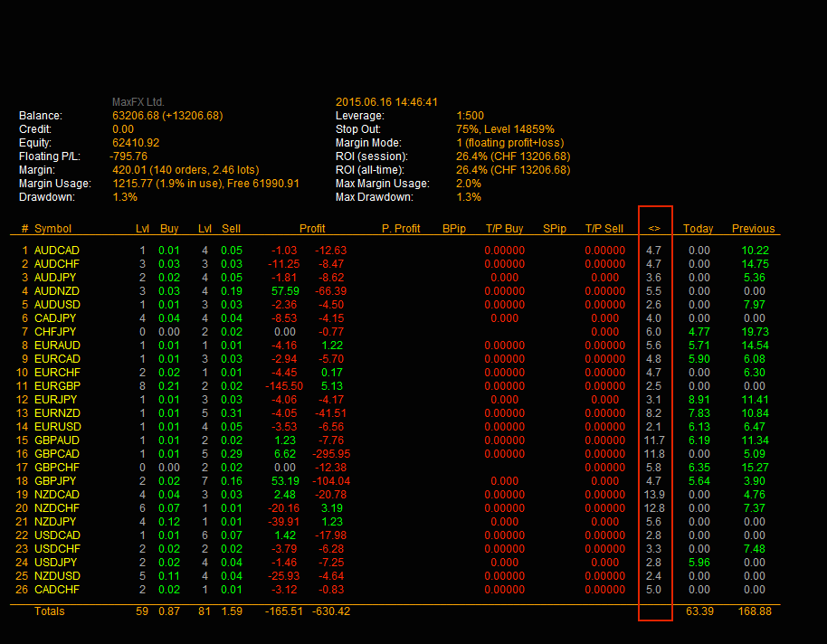Image resolution: width=827 pixels, height=644 pixels.
Task: Click the Leverage value 1:500
Action: click(470, 116)
